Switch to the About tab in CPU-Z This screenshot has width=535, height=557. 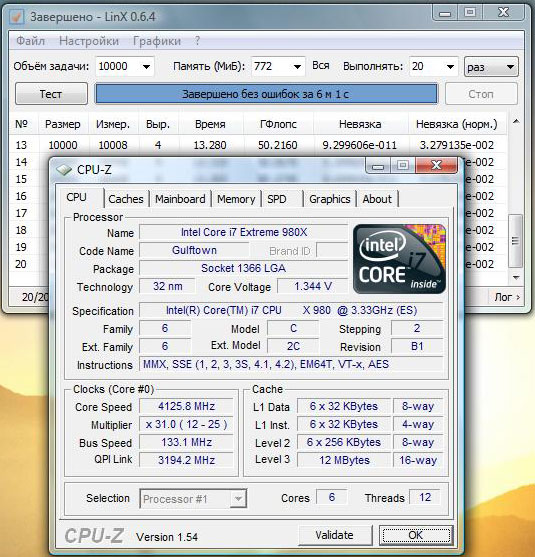377,199
